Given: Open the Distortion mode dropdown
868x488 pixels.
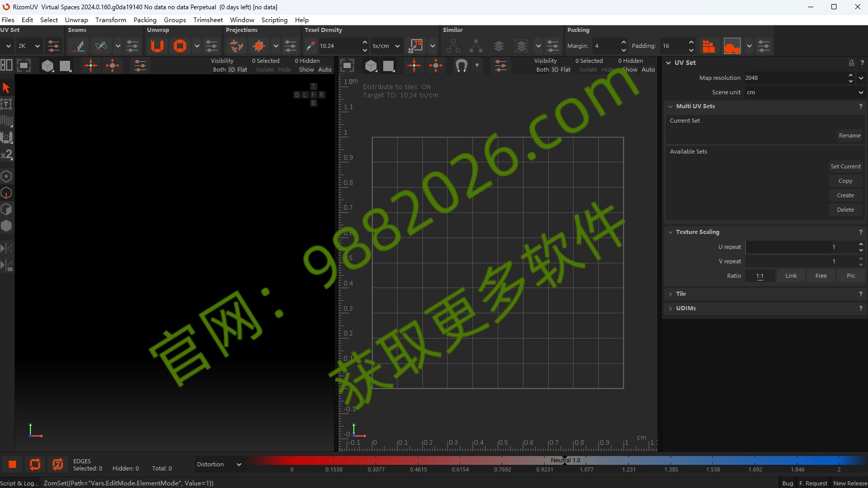Looking at the screenshot, I should (219, 464).
